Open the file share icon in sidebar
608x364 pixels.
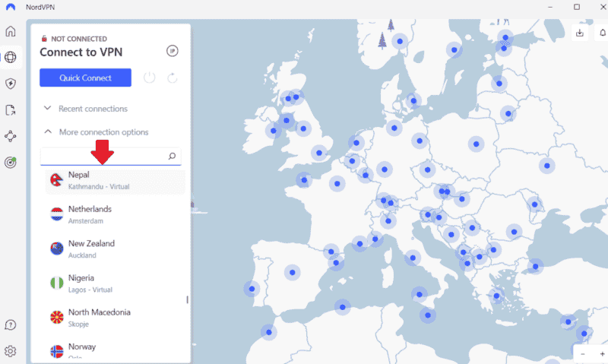click(11, 110)
